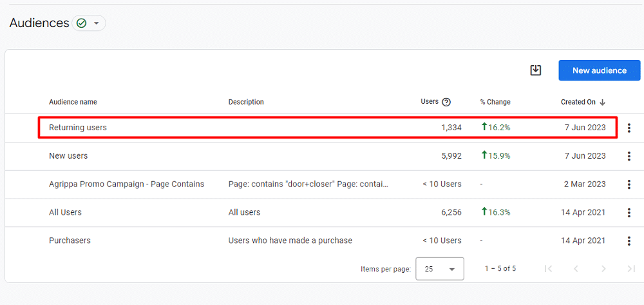The width and height of the screenshot is (644, 305).
Task: Open the three-dot menu for New users
Action: point(629,156)
